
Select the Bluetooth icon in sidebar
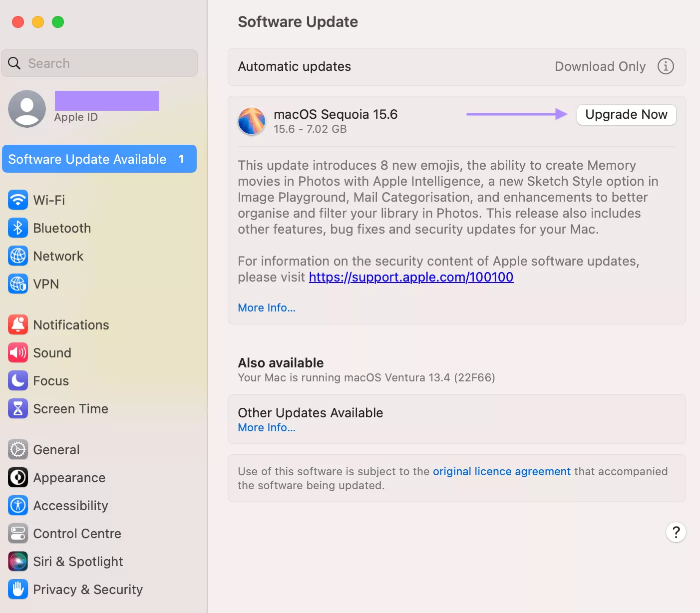pos(18,228)
